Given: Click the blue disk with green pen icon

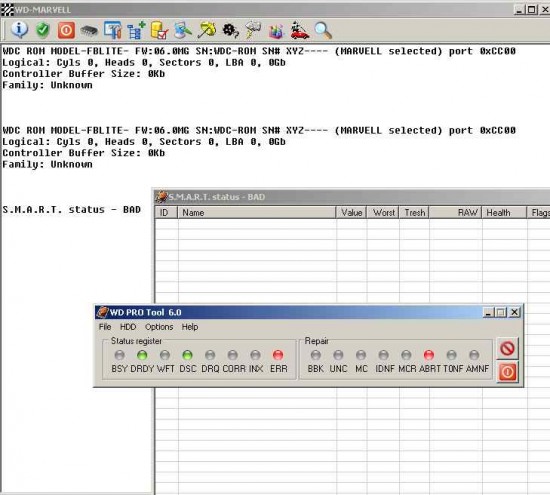Looking at the screenshot, I should coord(183,30).
